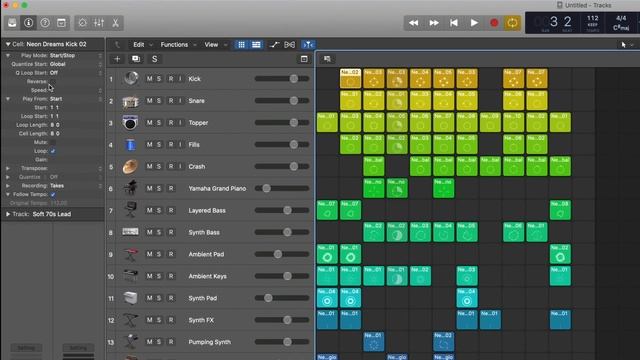The image size is (640, 360).
Task: Add a new track plus button
Action: 117,59
